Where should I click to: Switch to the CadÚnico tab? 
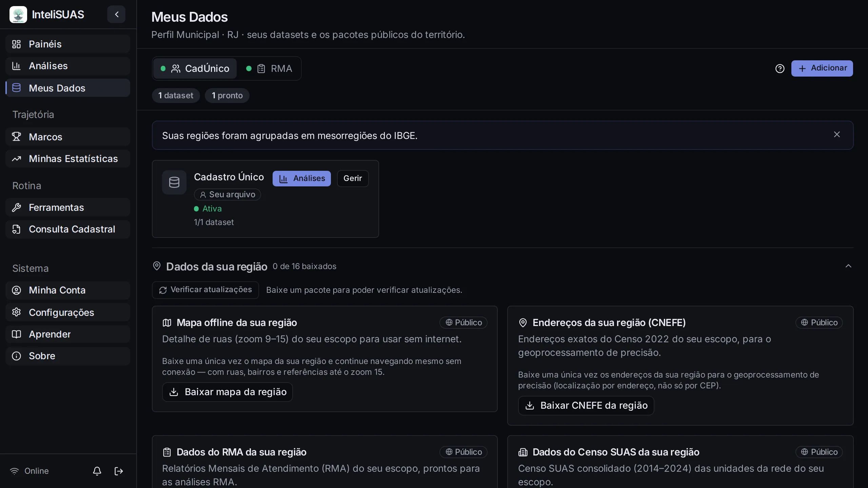pos(195,68)
